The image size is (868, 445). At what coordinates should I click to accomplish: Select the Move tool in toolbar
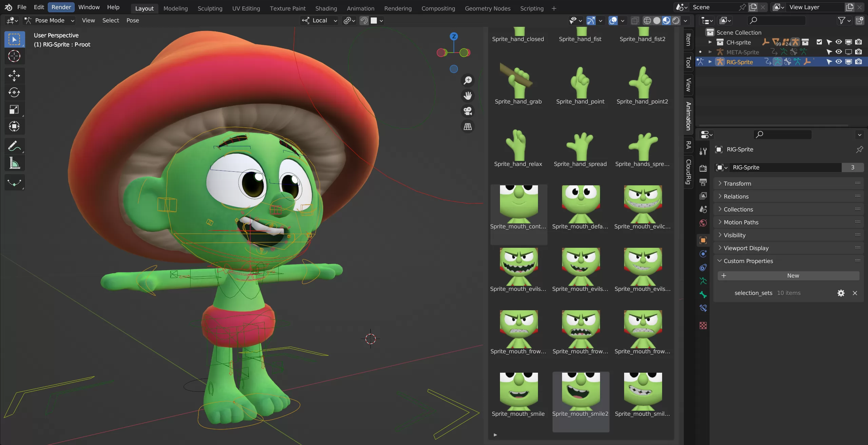pyautogui.click(x=14, y=75)
